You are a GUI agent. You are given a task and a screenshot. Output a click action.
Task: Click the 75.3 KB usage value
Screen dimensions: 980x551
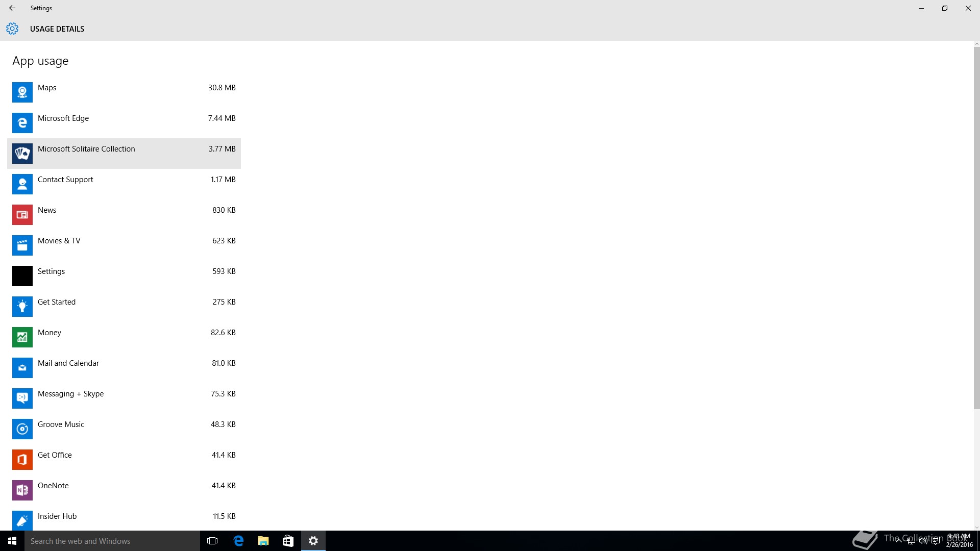point(223,394)
